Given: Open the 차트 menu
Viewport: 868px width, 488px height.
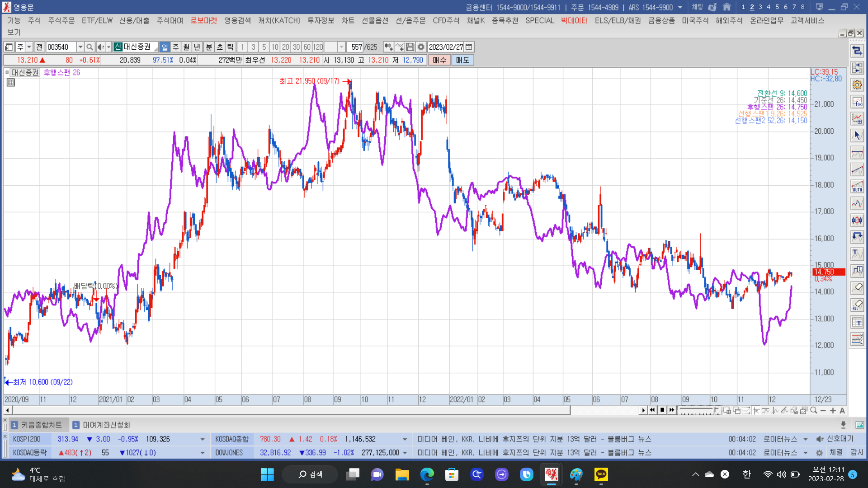Looking at the screenshot, I should pos(348,21).
